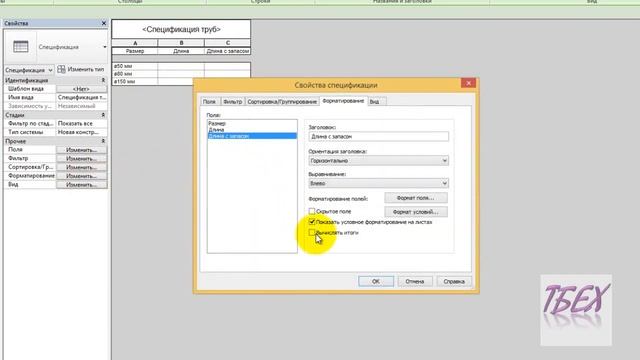Screen dimensions: 640x360
Task: Close the Свойства спецификации dialog
Action: 468,83
